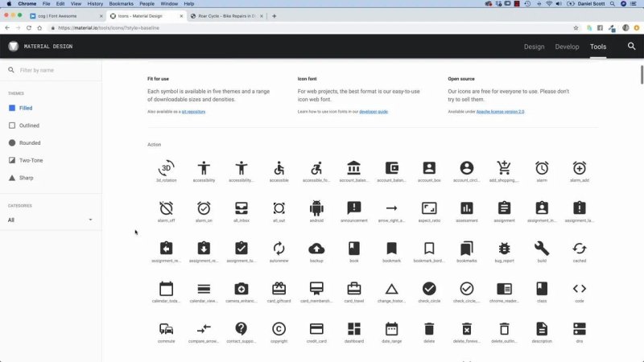Open the site search magnifier
This screenshot has height=362, width=644.
point(631,47)
